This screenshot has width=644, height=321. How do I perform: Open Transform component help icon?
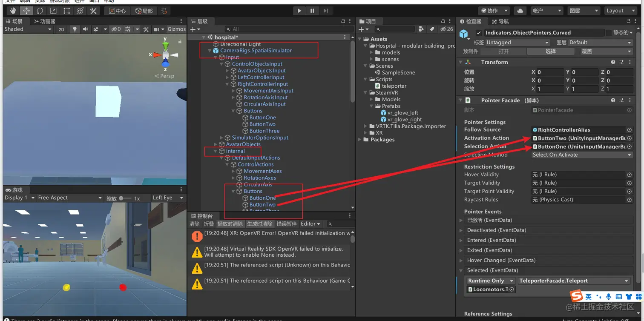click(613, 62)
